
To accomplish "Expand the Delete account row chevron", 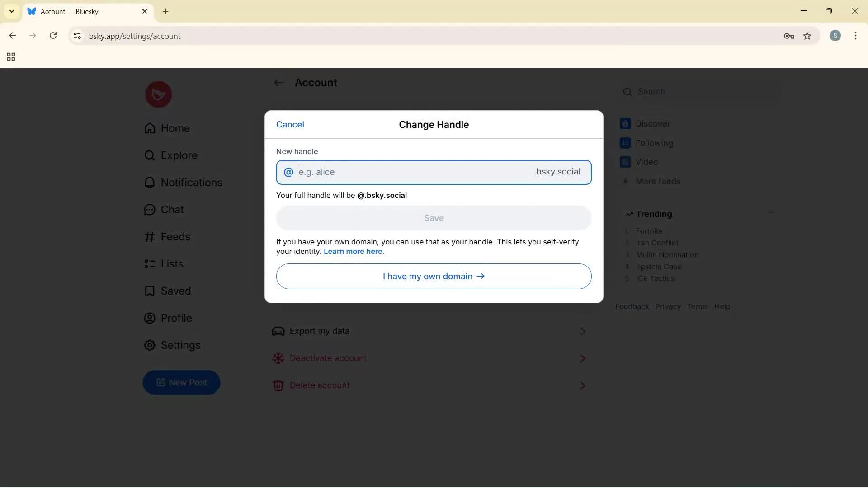I will [x=582, y=385].
